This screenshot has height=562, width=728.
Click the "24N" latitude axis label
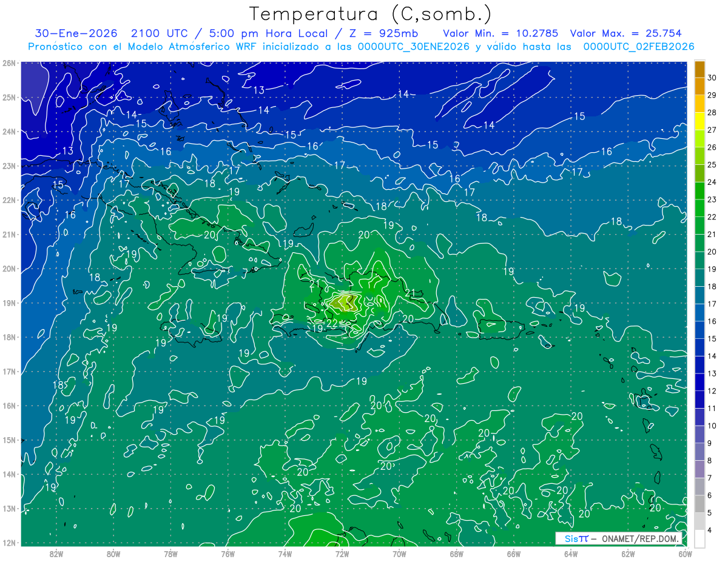tap(9, 132)
